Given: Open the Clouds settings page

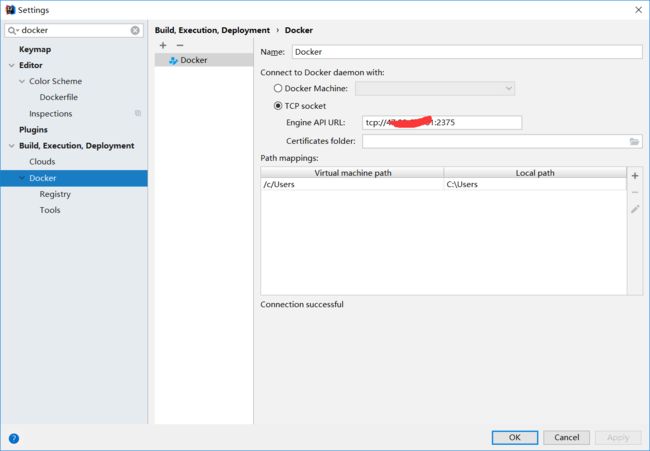Looking at the screenshot, I should click(x=42, y=162).
